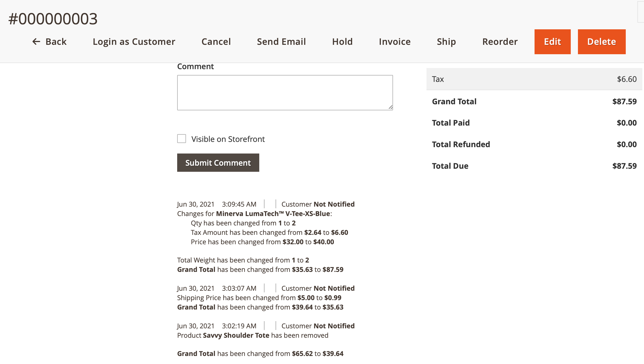Create an Invoice for the order
Image resolution: width=644 pixels, height=364 pixels.
pos(395,42)
